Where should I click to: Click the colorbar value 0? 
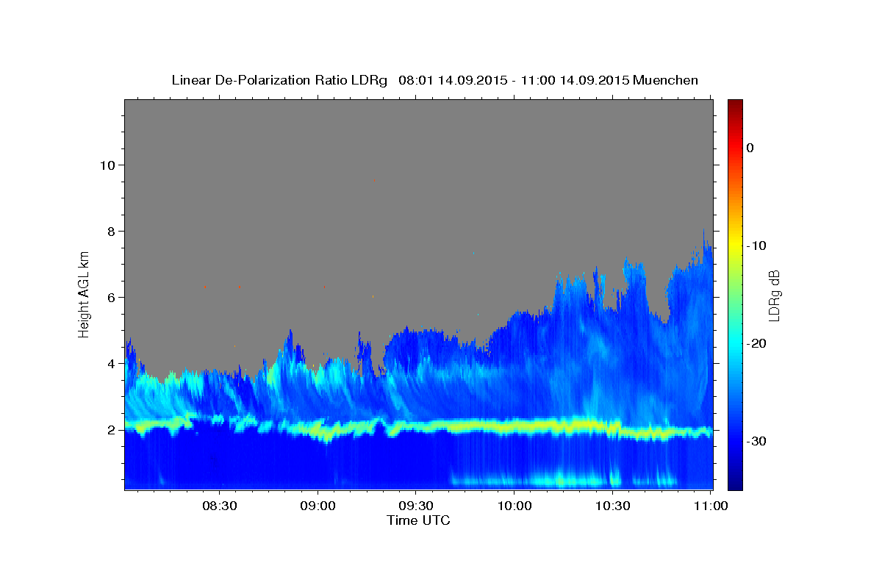pyautogui.click(x=750, y=148)
